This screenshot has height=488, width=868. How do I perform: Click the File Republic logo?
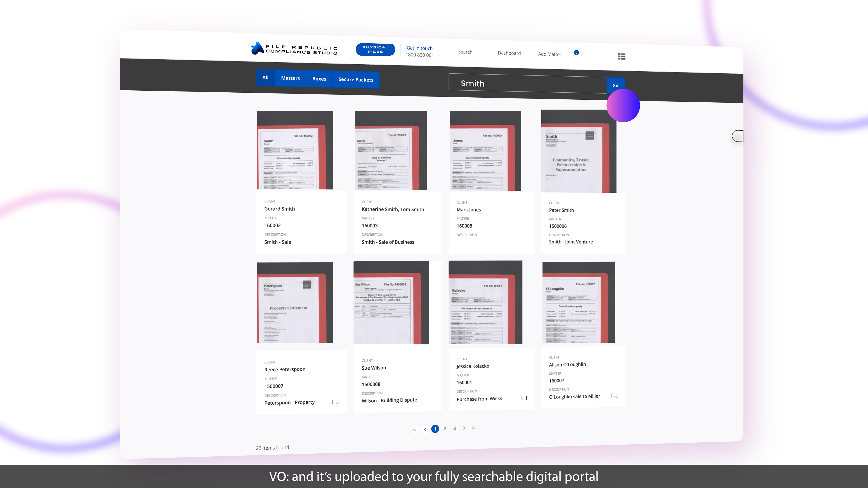[x=294, y=49]
